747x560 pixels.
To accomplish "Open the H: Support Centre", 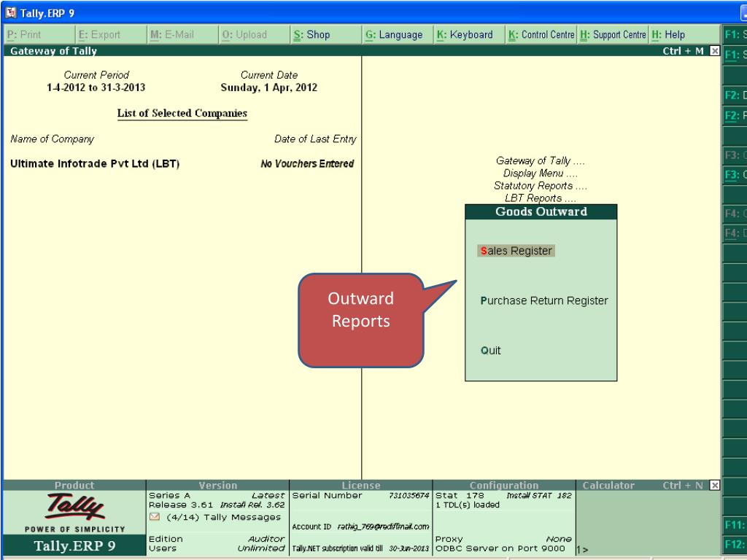I will pyautogui.click(x=613, y=35).
